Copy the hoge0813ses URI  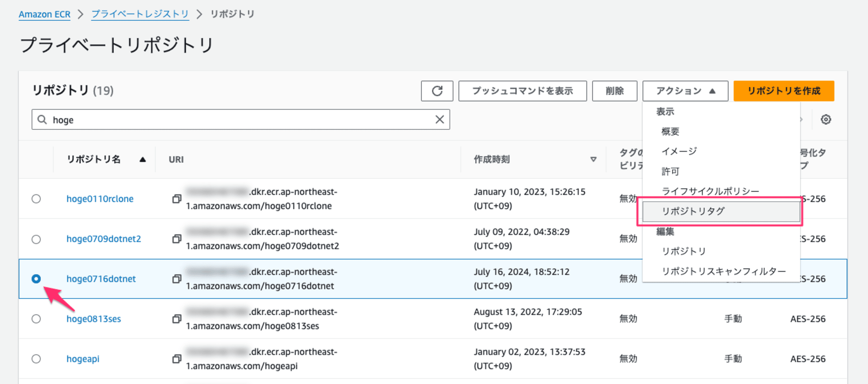(x=177, y=319)
